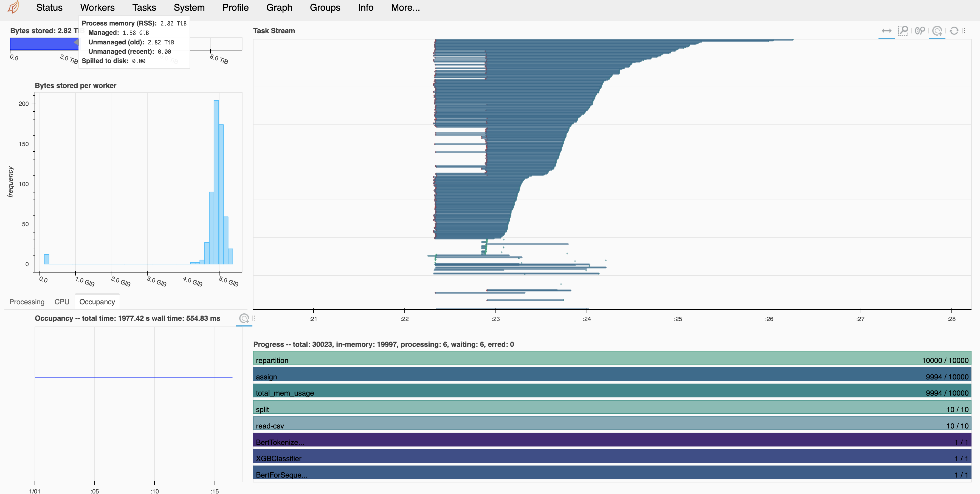Screen dimensions: 980x494
Task: Click the ':25' tick on Task Stream axis
Action: pyautogui.click(x=678, y=319)
